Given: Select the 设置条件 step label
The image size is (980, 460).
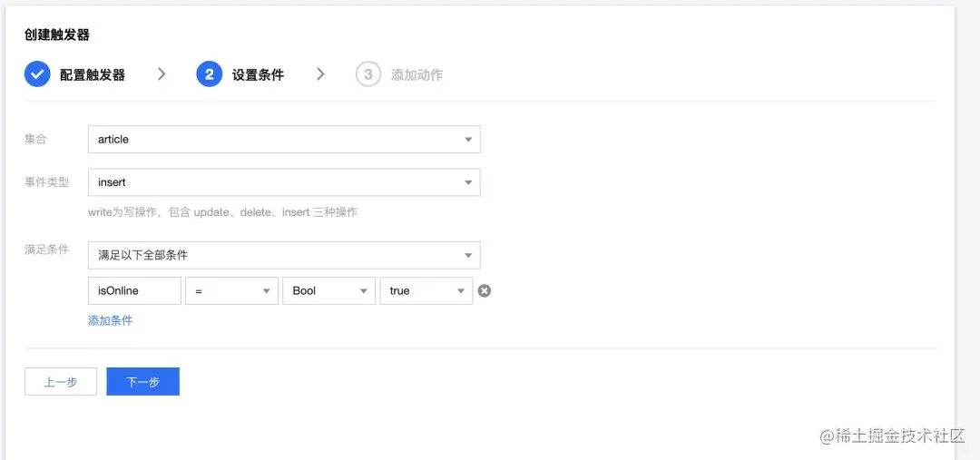Looking at the screenshot, I should coord(258,75).
